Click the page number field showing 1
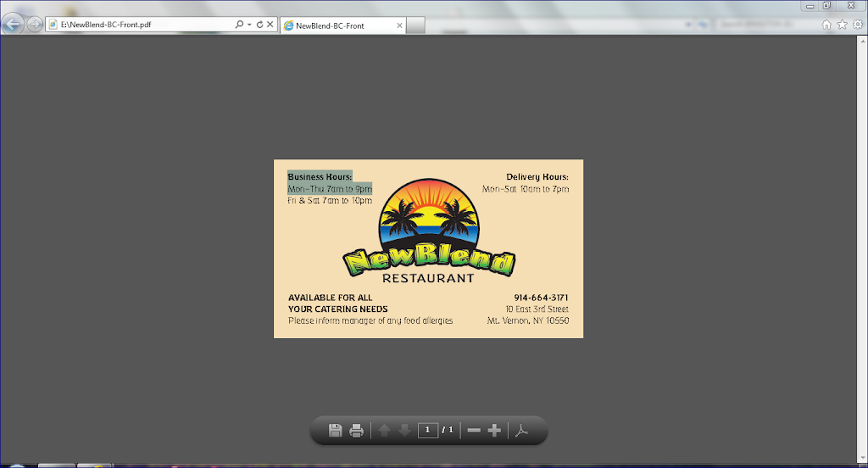Screen dimensions: 868x468 tap(428, 430)
